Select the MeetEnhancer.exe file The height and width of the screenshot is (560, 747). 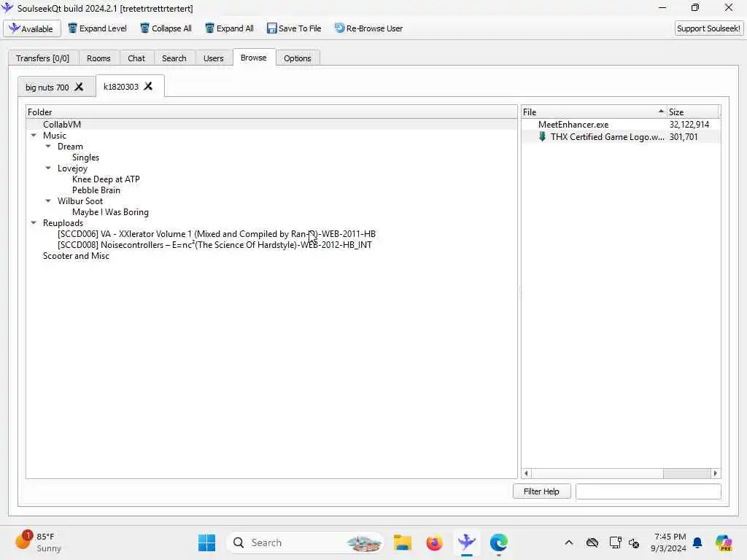pyautogui.click(x=573, y=125)
